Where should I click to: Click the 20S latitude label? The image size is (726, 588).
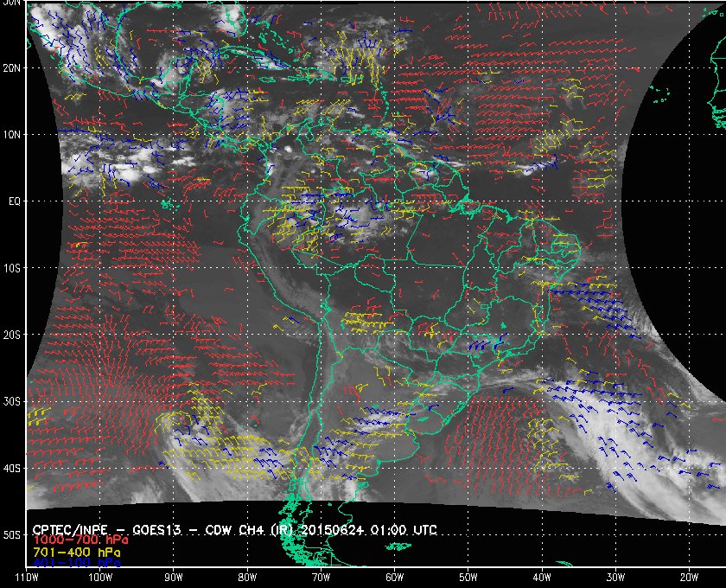12,335
